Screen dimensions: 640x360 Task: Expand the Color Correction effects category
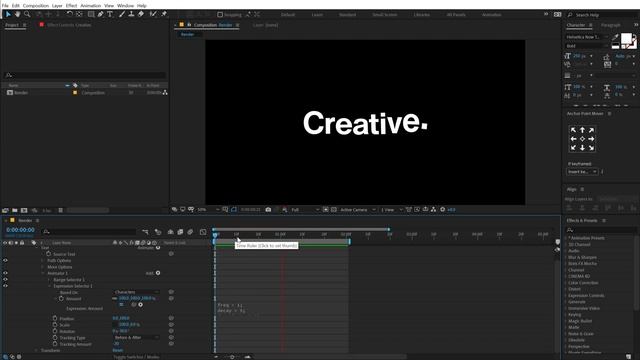pyautogui.click(x=566, y=282)
